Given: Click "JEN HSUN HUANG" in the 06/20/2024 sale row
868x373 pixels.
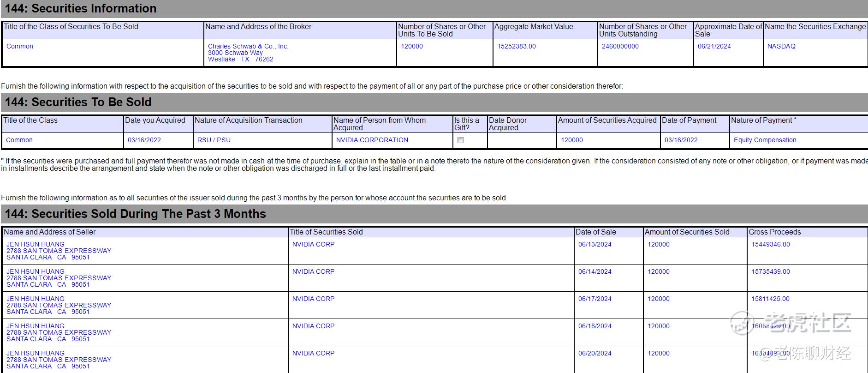Looking at the screenshot, I should (x=36, y=353).
